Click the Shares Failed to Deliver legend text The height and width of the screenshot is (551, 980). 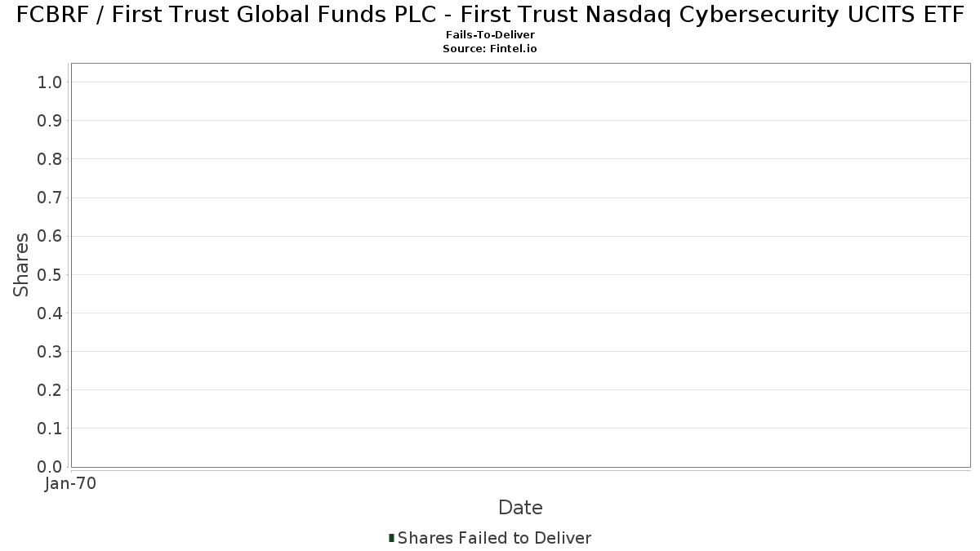click(494, 538)
